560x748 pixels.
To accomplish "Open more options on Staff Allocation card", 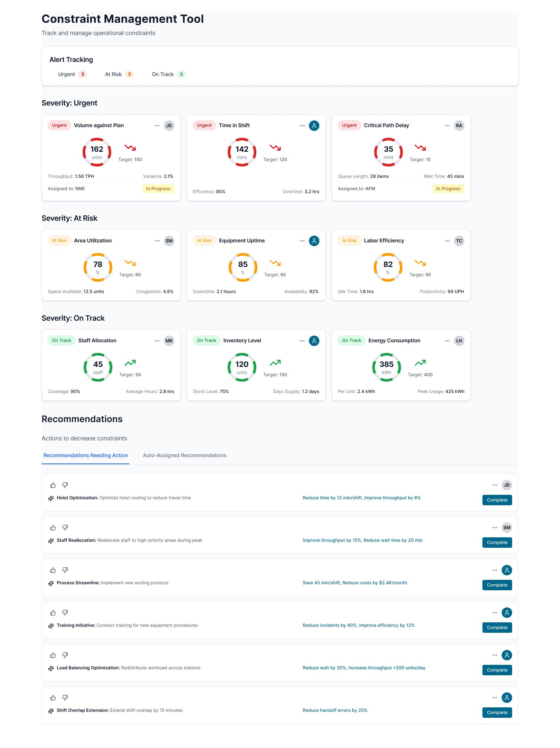I will tap(157, 341).
